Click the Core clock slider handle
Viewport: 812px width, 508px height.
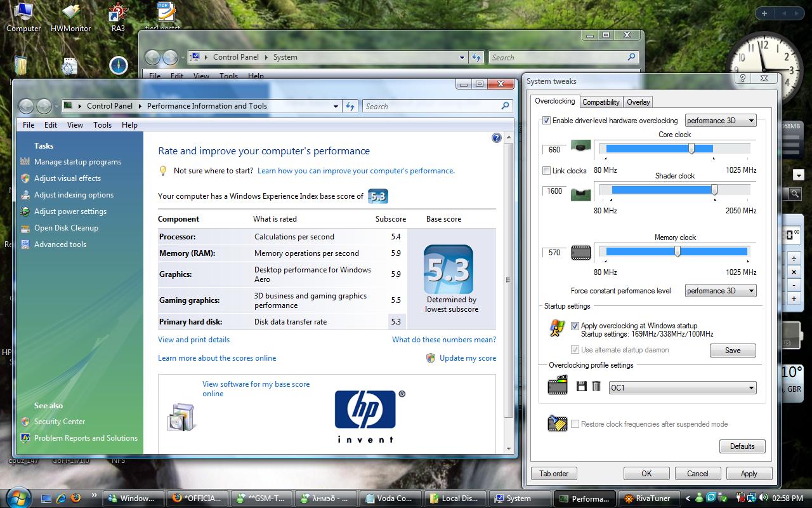691,149
